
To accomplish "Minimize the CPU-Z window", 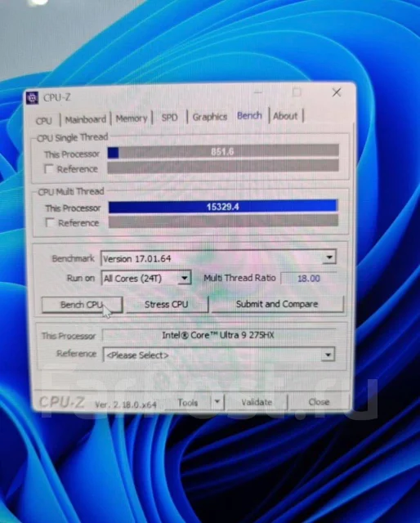I will click(x=258, y=92).
